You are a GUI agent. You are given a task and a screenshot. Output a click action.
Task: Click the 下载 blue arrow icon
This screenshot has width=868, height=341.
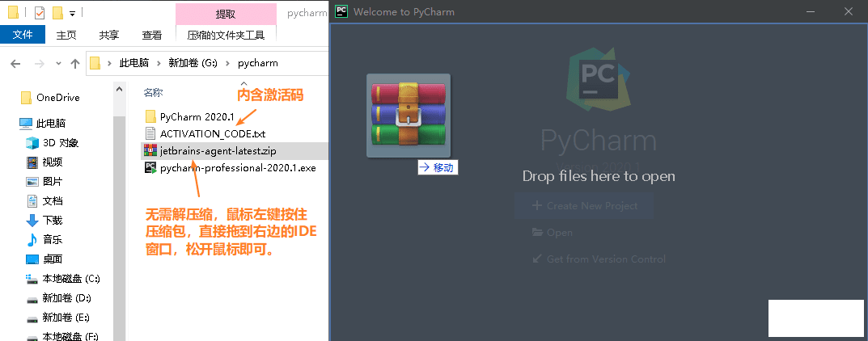coord(32,221)
